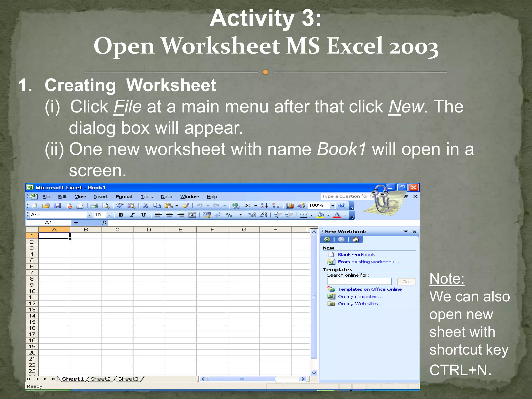The width and height of the screenshot is (532, 399).
Task: Expand the Borders dropdown arrow
Action: (x=311, y=215)
